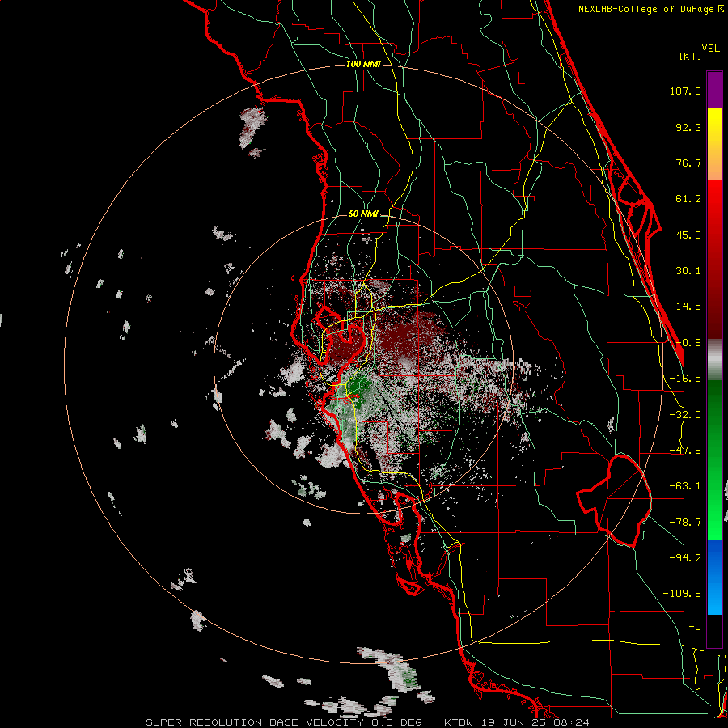The image size is (728, 728).
Task: Click the -78.7 legend value
Action: 685,523
